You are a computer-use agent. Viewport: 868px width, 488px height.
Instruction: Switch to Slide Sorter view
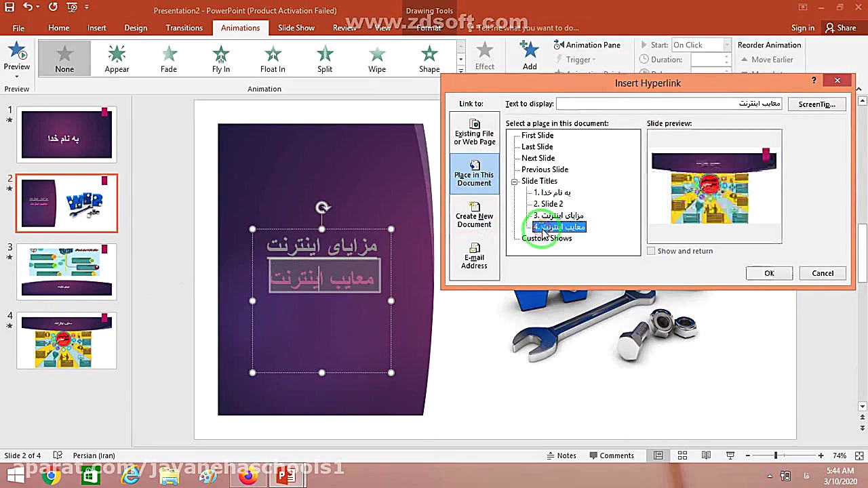pos(682,455)
